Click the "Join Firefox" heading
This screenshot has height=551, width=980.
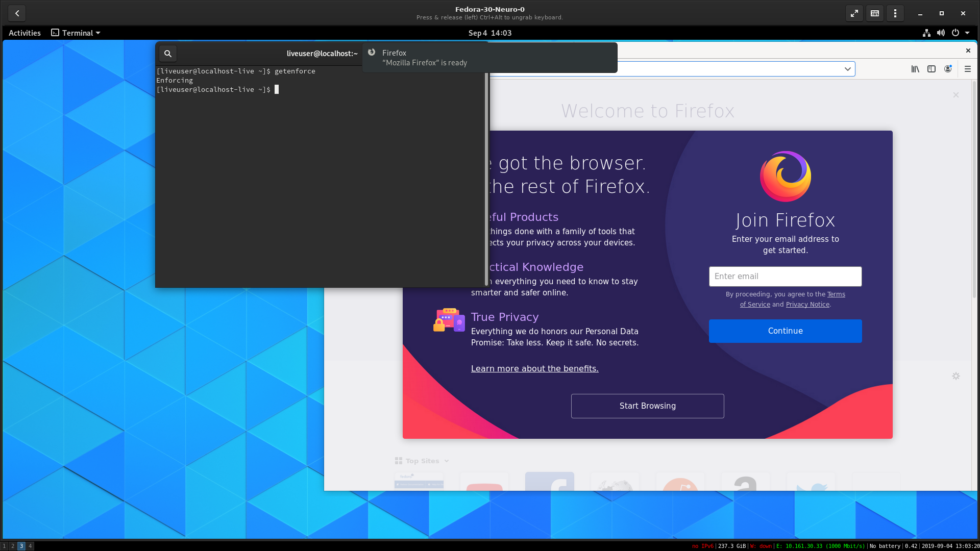coord(785,220)
